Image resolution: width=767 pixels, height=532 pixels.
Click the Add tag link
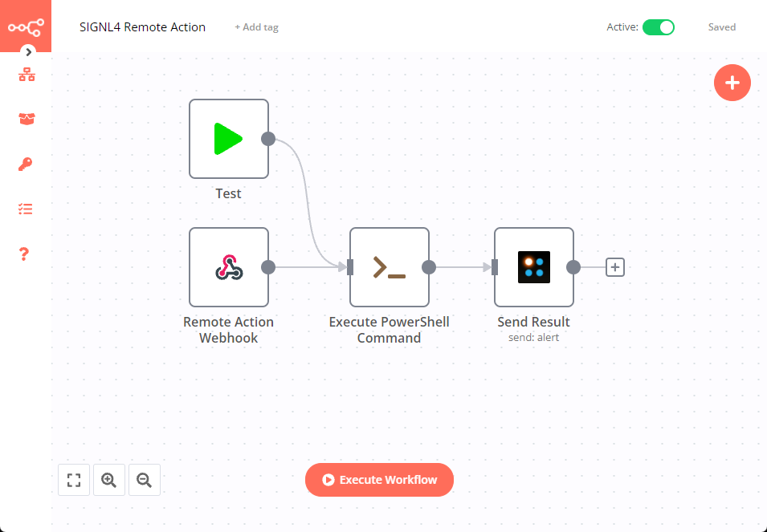point(256,27)
